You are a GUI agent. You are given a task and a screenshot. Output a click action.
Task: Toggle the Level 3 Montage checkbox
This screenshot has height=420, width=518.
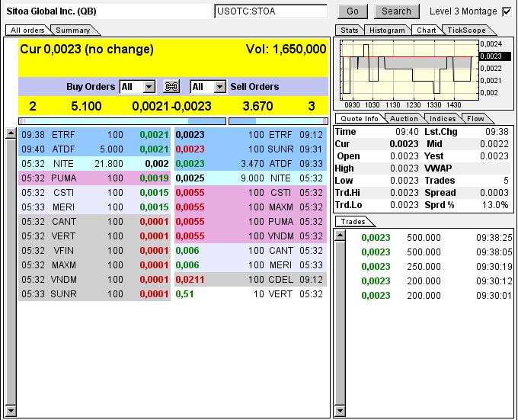(507, 11)
